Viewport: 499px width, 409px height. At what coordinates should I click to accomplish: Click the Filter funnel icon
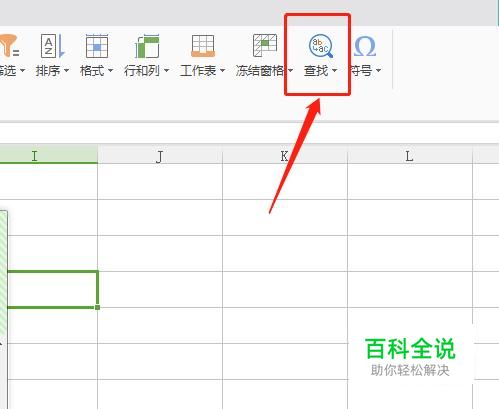[9, 46]
